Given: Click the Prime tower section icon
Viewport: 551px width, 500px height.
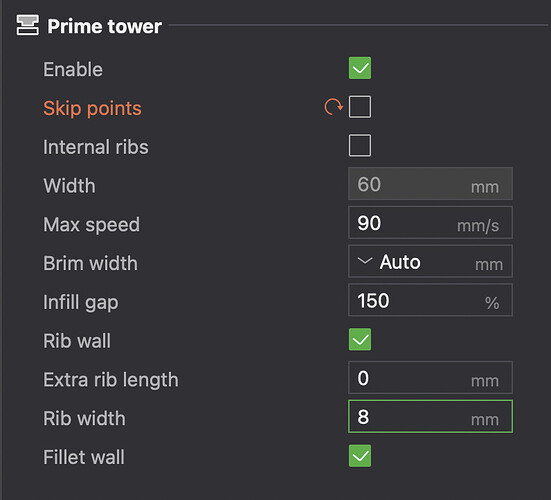Looking at the screenshot, I should [x=27, y=25].
